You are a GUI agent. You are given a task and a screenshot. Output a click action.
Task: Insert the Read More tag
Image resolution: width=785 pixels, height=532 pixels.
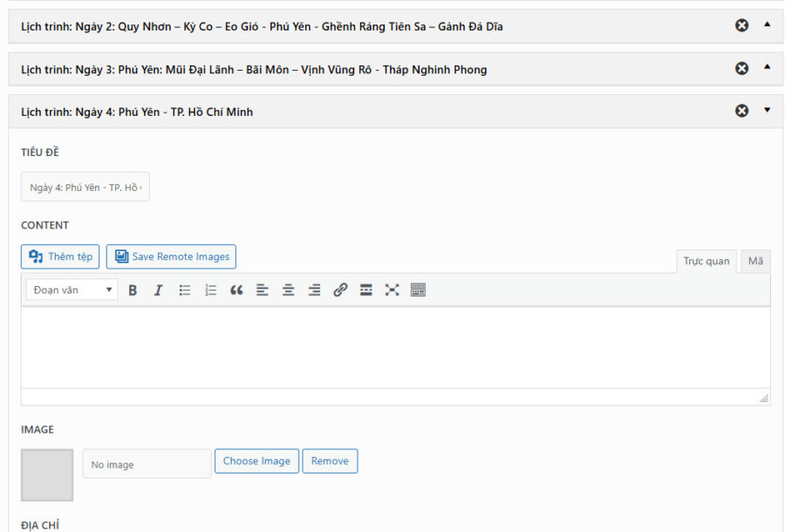pyautogui.click(x=366, y=290)
